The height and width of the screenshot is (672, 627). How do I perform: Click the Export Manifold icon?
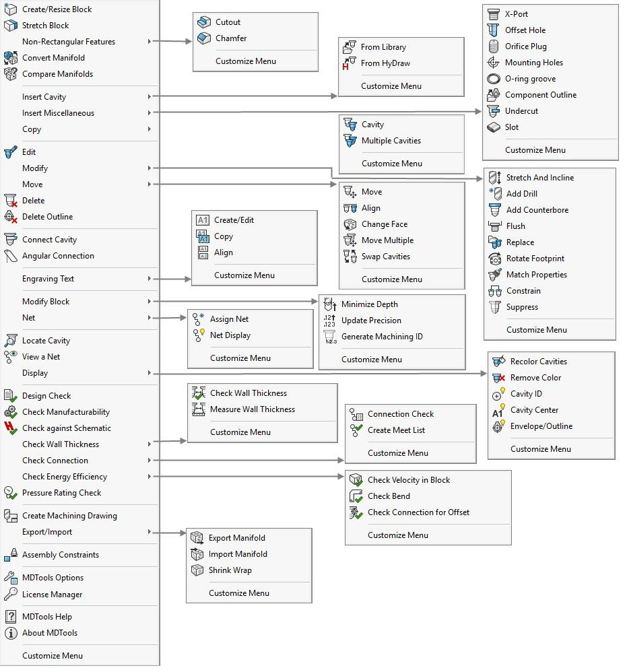coord(197,538)
